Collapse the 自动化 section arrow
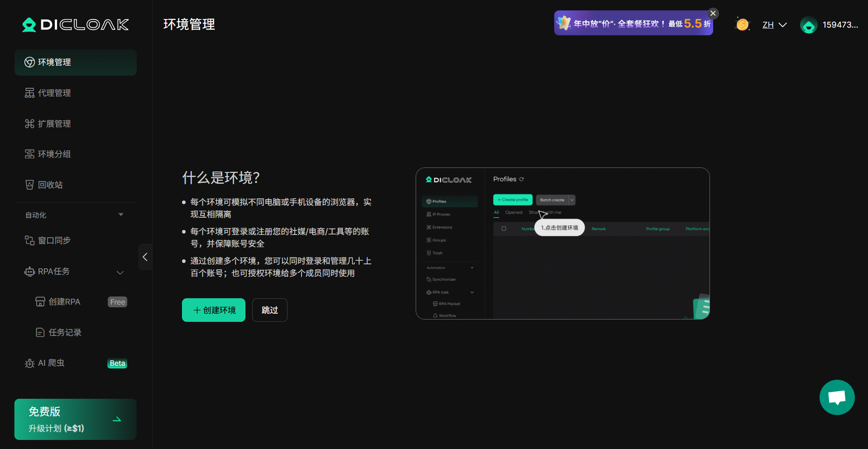Image resolution: width=868 pixels, height=449 pixels. click(121, 215)
